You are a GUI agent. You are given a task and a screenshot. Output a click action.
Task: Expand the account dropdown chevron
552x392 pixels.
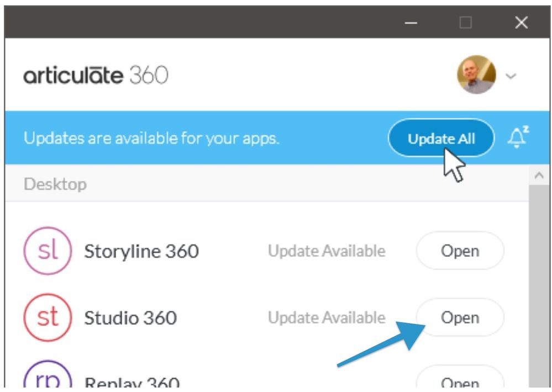point(511,76)
